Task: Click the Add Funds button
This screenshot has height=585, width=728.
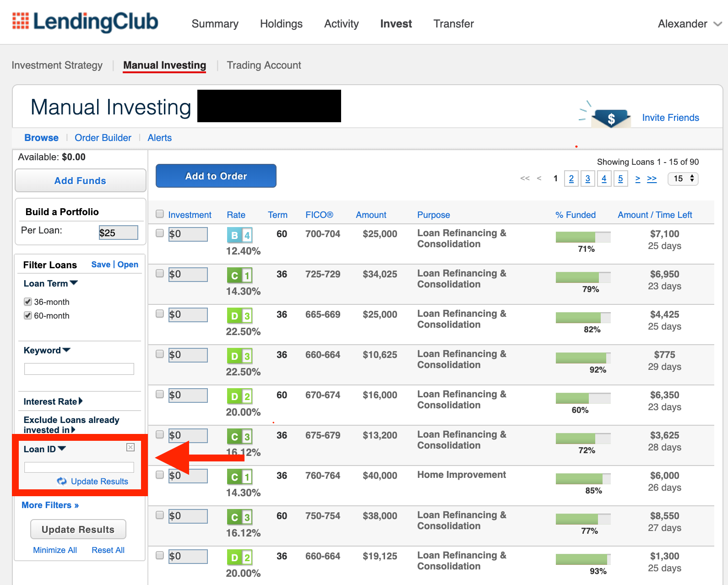Action: point(81,180)
